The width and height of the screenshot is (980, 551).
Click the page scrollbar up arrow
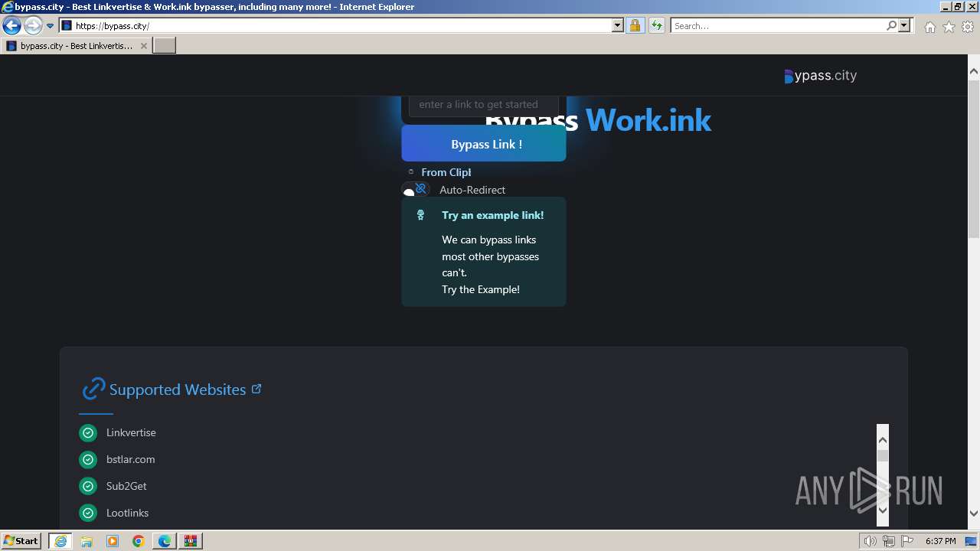tap(974, 72)
